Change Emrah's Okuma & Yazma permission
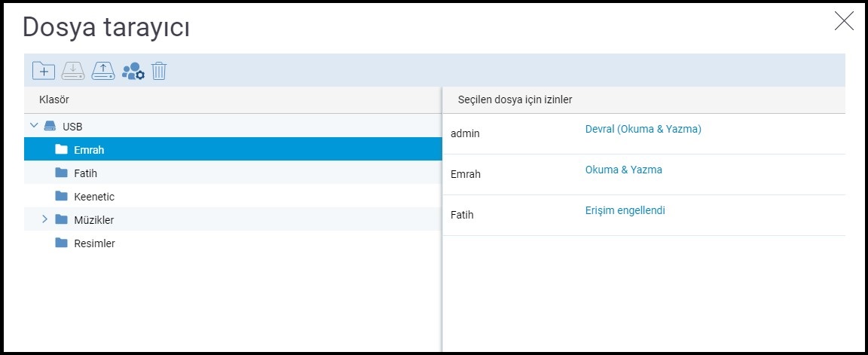This screenshot has width=868, height=355. (623, 170)
